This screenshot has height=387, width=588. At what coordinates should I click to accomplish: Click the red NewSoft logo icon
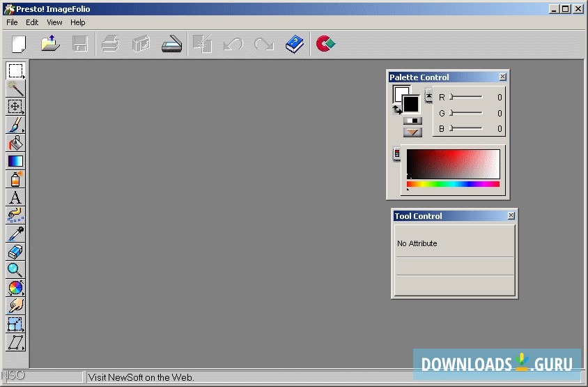pos(325,44)
